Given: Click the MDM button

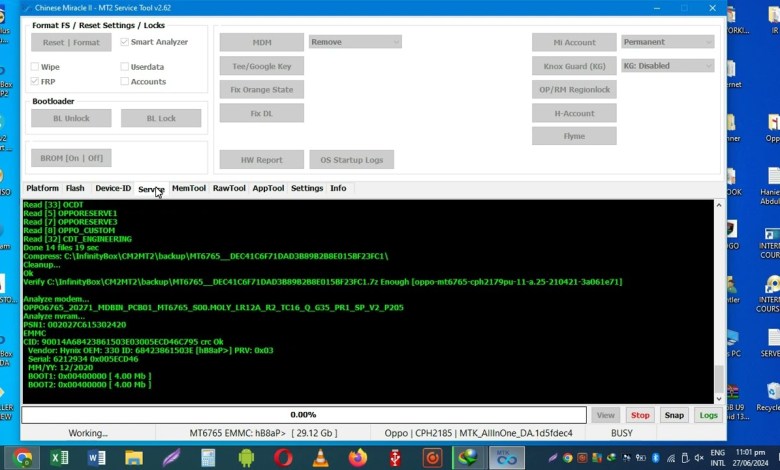Looking at the screenshot, I should (262, 42).
